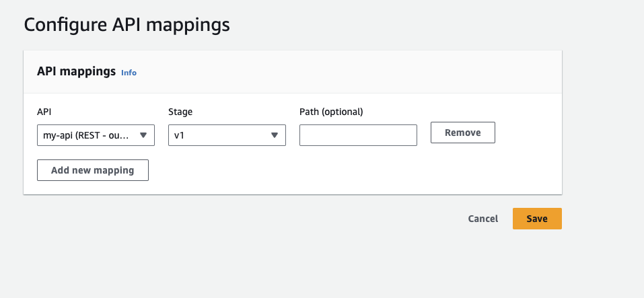Click the API field label
This screenshot has height=298, width=644.
click(45, 112)
